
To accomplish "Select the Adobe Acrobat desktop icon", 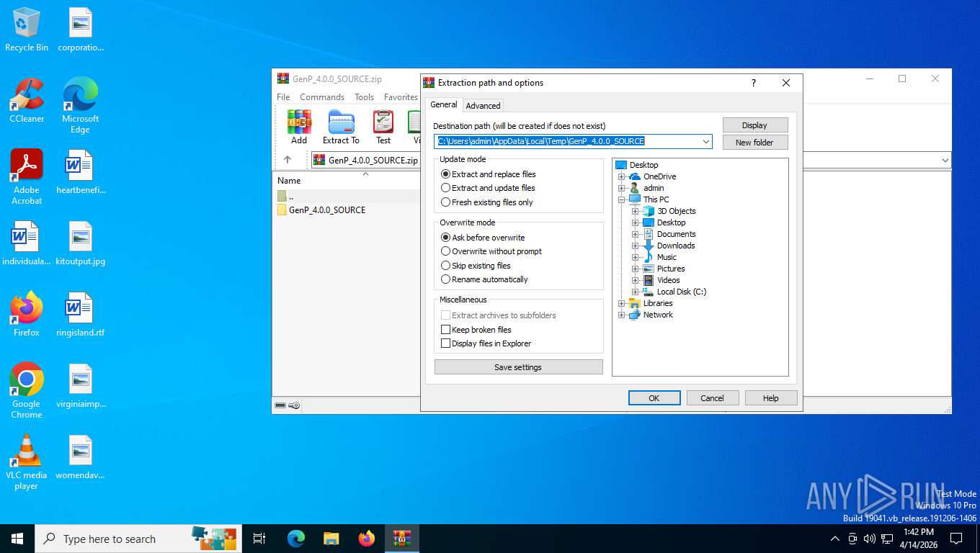I will [27, 177].
